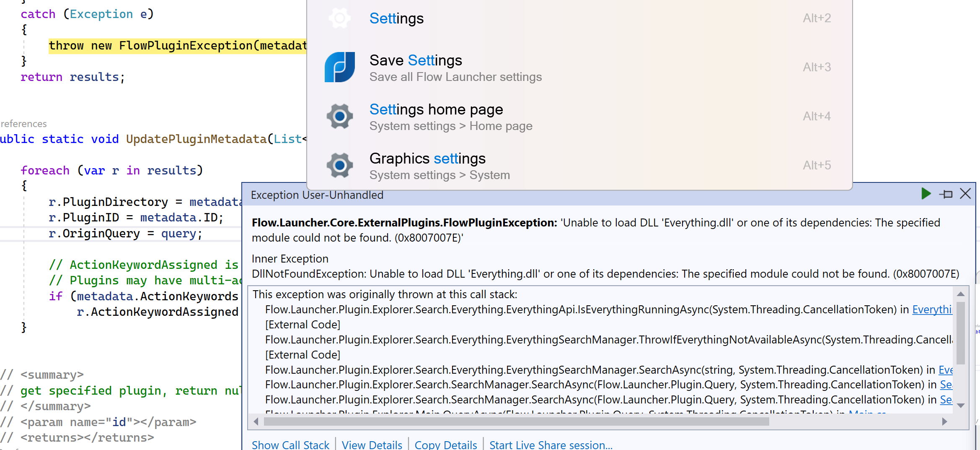This screenshot has width=980, height=450.
Task: Click the references CodeLens above UpdatePluginMetadata
Action: (23, 124)
